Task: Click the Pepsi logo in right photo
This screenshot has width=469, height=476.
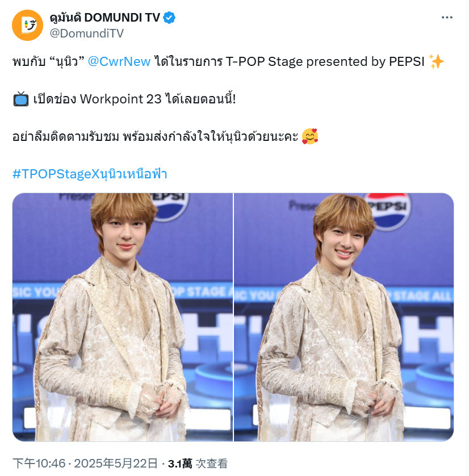Action: pyautogui.click(x=389, y=210)
